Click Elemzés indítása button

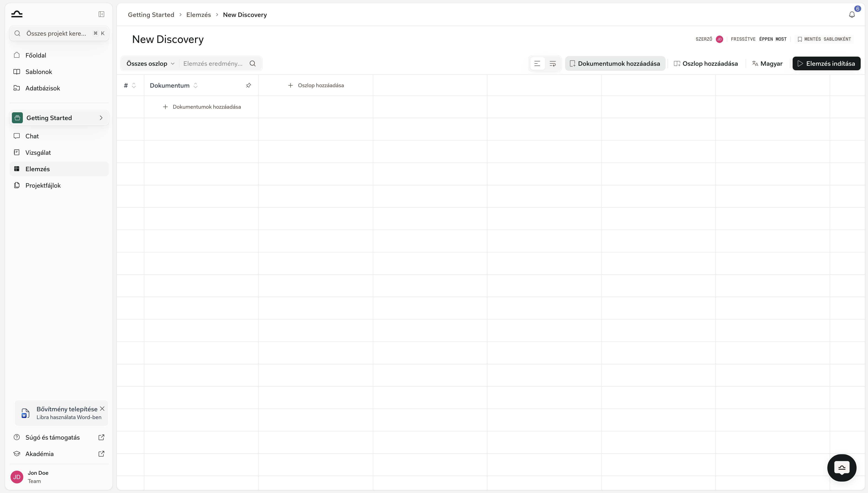[x=826, y=64]
